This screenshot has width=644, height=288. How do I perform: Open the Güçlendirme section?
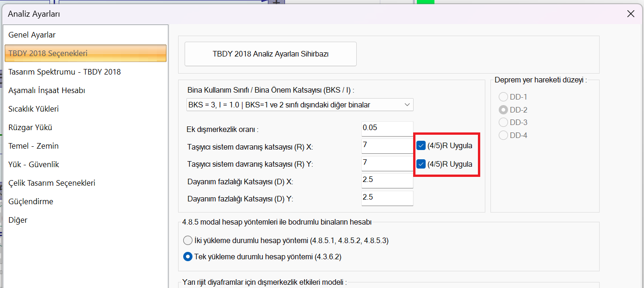(31, 201)
